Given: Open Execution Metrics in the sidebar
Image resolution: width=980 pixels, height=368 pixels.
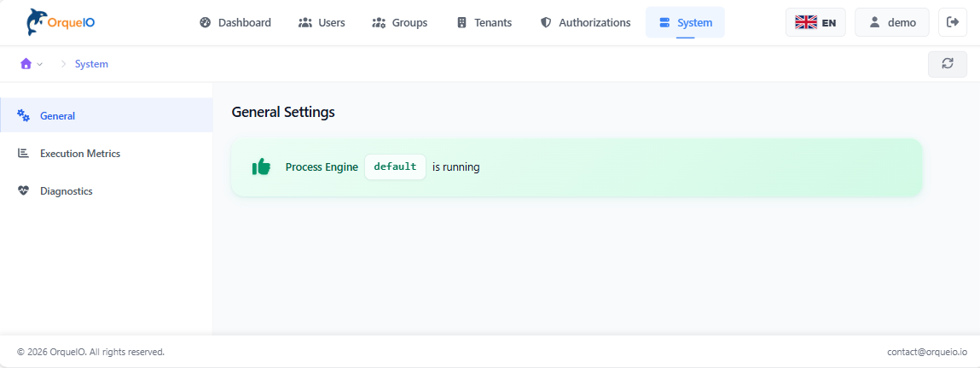Looking at the screenshot, I should pos(79,154).
